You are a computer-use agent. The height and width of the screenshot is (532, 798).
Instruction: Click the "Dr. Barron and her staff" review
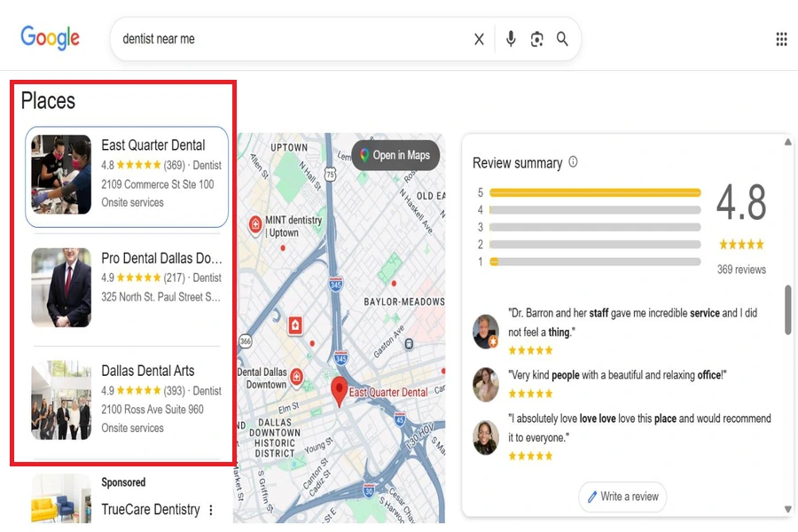(632, 322)
